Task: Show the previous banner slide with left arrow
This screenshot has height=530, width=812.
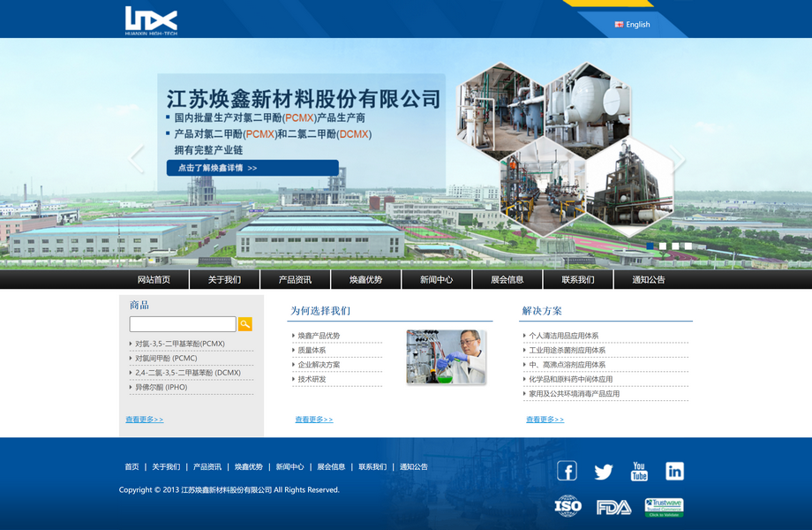Action: point(136,159)
